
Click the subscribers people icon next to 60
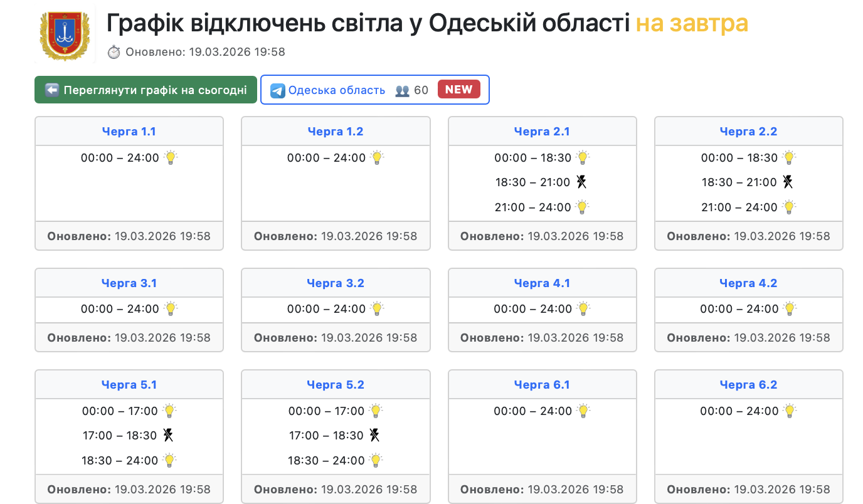tap(402, 90)
